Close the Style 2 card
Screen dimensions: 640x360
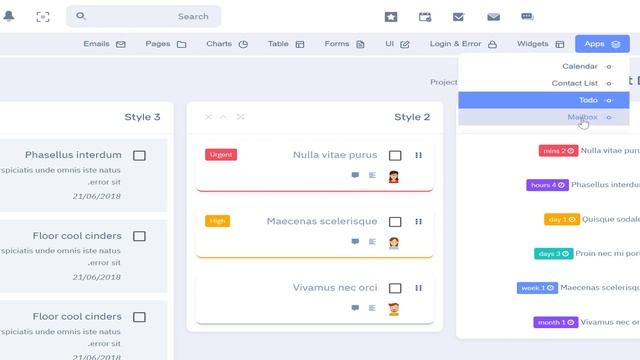tap(208, 117)
